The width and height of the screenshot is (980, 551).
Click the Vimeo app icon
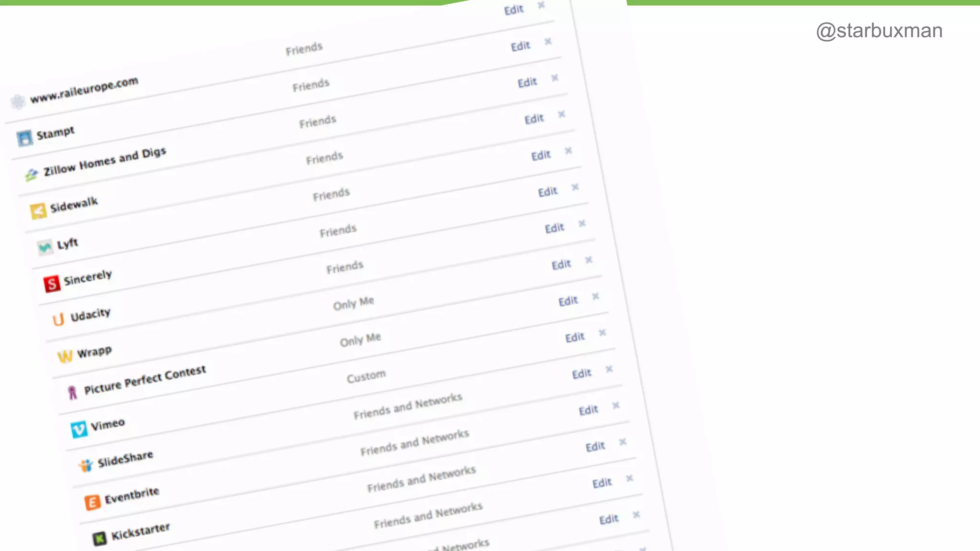coord(79,429)
